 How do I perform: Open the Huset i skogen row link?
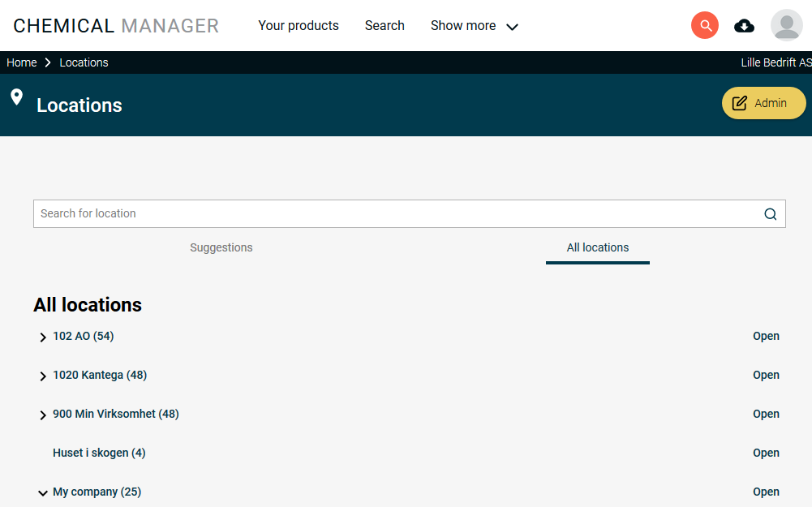coord(766,453)
